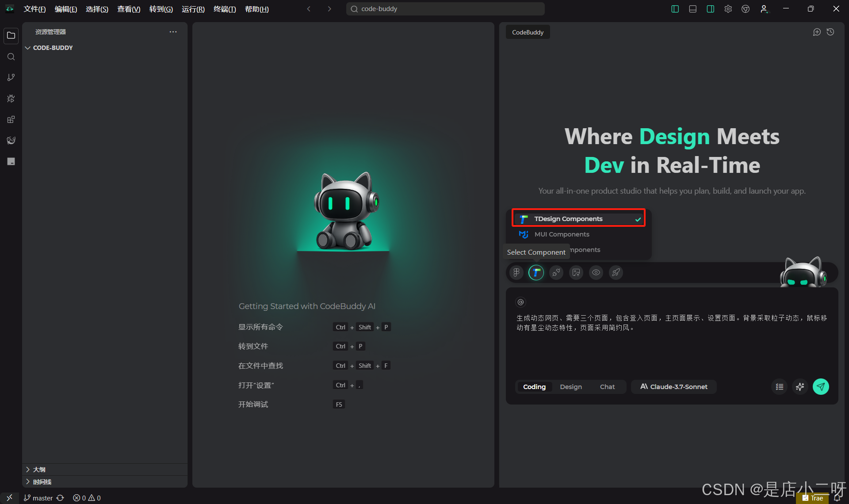
Task: Click the sync changes icon in the status bar
Action: (61, 498)
